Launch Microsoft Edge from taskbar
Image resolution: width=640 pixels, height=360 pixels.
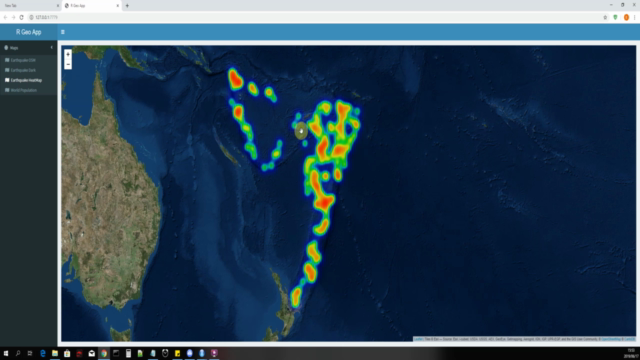click(42, 353)
